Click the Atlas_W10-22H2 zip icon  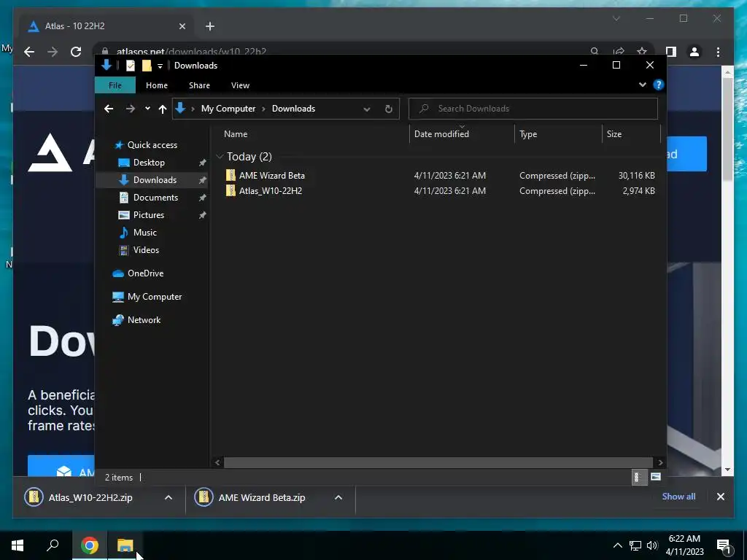click(231, 190)
